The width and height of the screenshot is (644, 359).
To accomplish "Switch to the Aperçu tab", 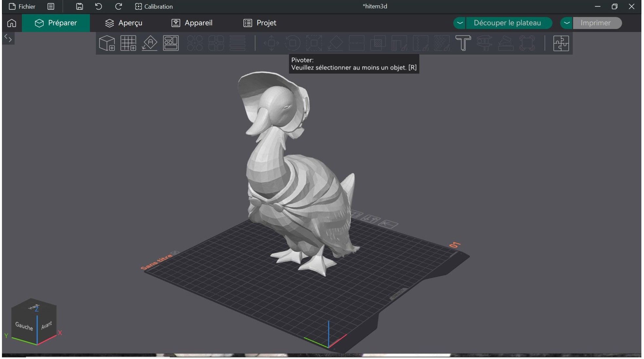I will point(123,23).
